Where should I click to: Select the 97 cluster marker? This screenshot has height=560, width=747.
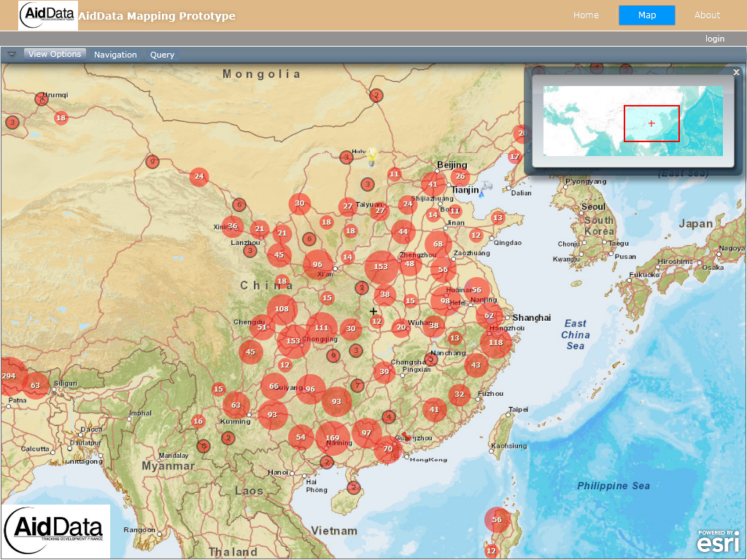click(366, 433)
